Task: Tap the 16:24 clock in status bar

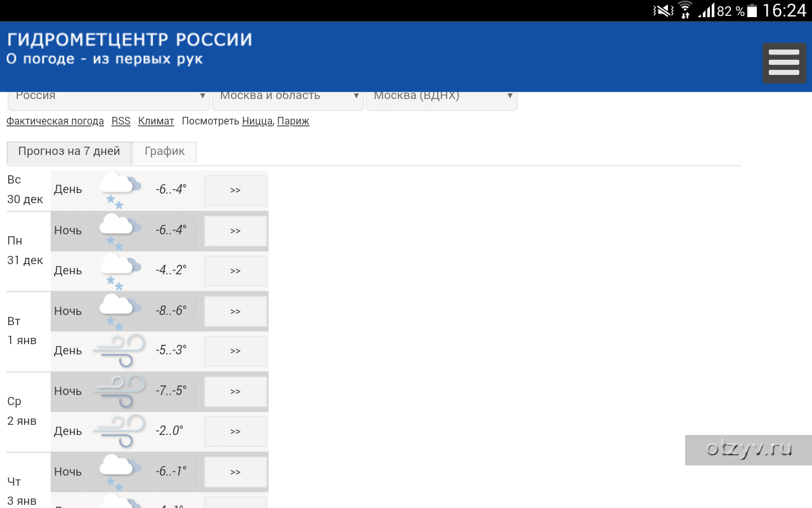Action: [784, 10]
